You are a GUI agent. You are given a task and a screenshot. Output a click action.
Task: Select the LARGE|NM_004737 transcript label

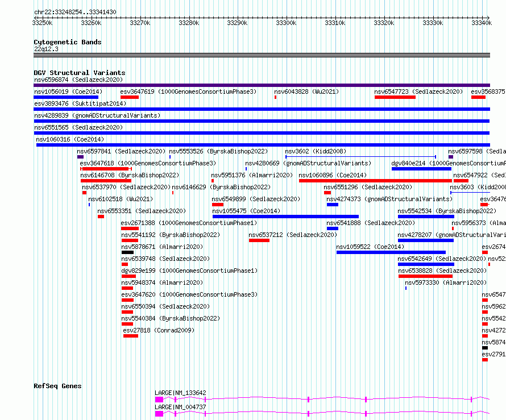(180, 407)
